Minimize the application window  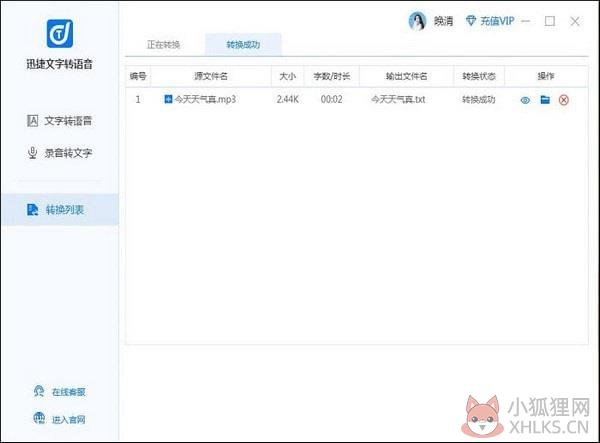click(x=526, y=21)
